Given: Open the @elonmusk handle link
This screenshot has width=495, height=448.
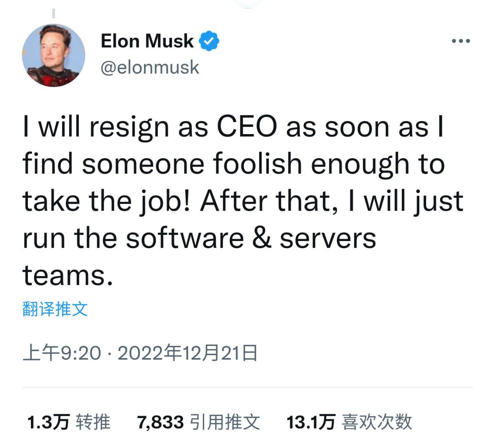Looking at the screenshot, I should (x=150, y=67).
